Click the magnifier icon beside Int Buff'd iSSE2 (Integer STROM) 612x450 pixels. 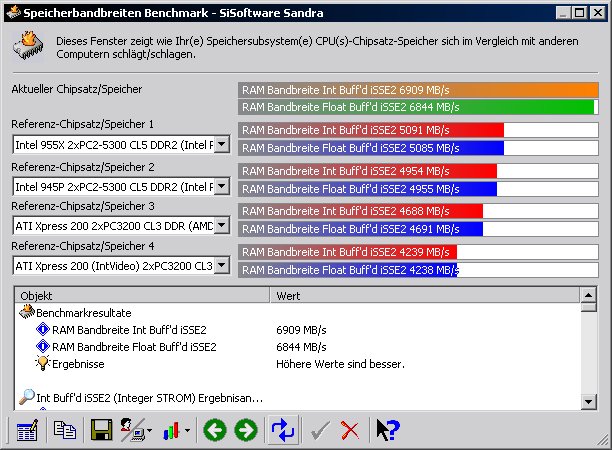(27, 397)
